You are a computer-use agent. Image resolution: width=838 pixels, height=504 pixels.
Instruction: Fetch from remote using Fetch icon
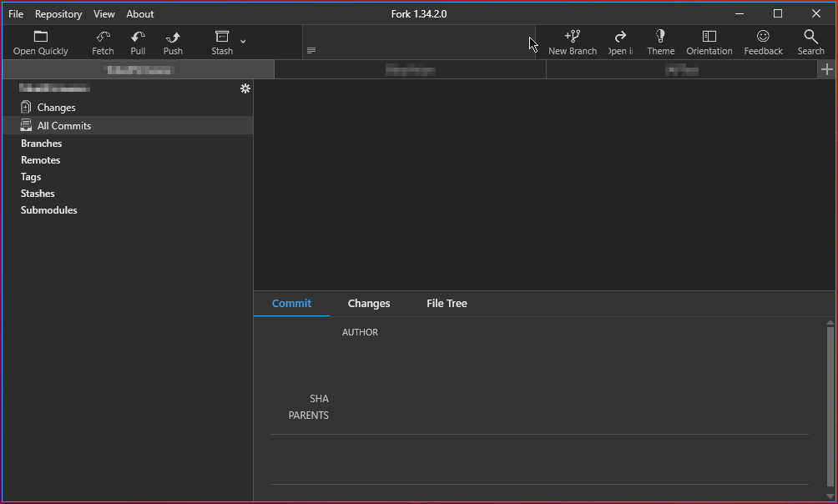coord(103,37)
